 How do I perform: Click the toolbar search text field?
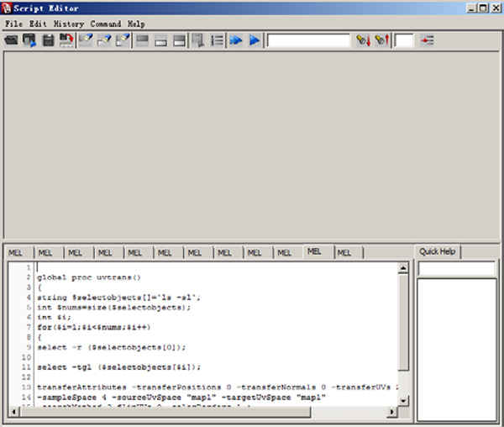point(308,41)
